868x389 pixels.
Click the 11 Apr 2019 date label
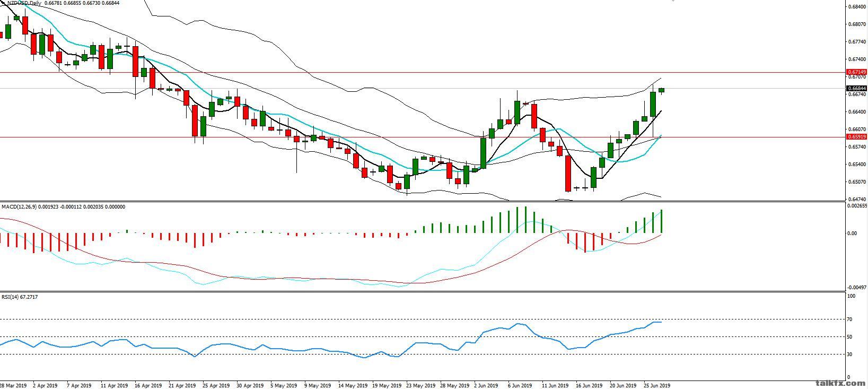click(114, 386)
